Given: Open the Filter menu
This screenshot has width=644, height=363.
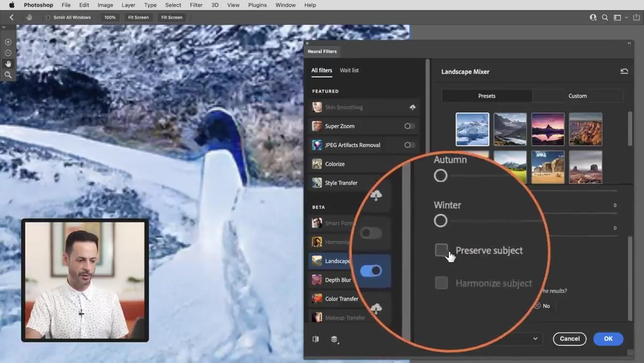Looking at the screenshot, I should coord(196,5).
